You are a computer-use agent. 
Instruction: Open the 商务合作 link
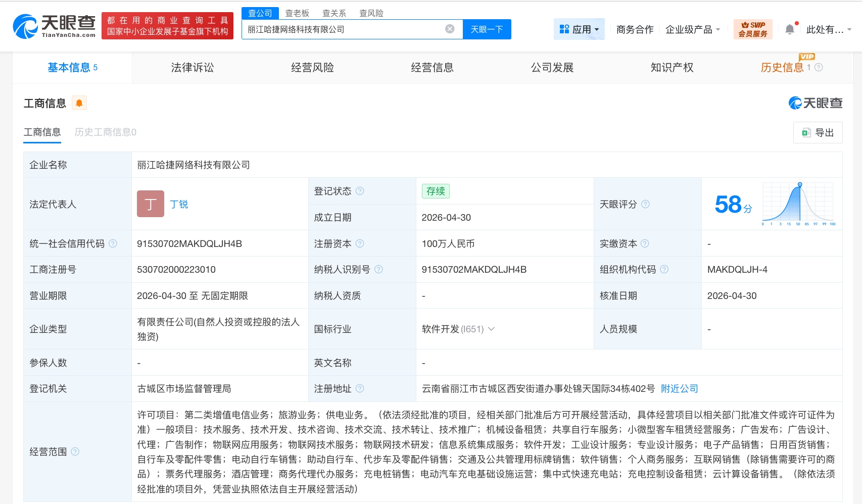click(635, 29)
